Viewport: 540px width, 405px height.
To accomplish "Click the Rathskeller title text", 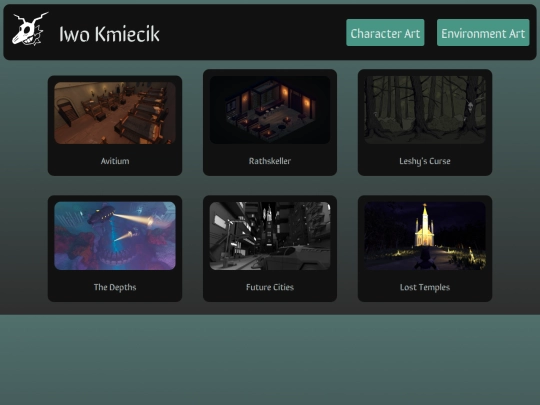I will point(270,161).
